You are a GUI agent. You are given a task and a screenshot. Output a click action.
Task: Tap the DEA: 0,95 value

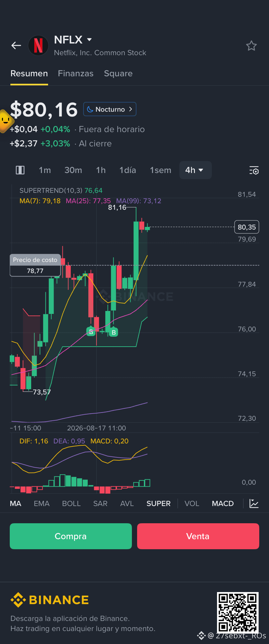[x=69, y=441]
